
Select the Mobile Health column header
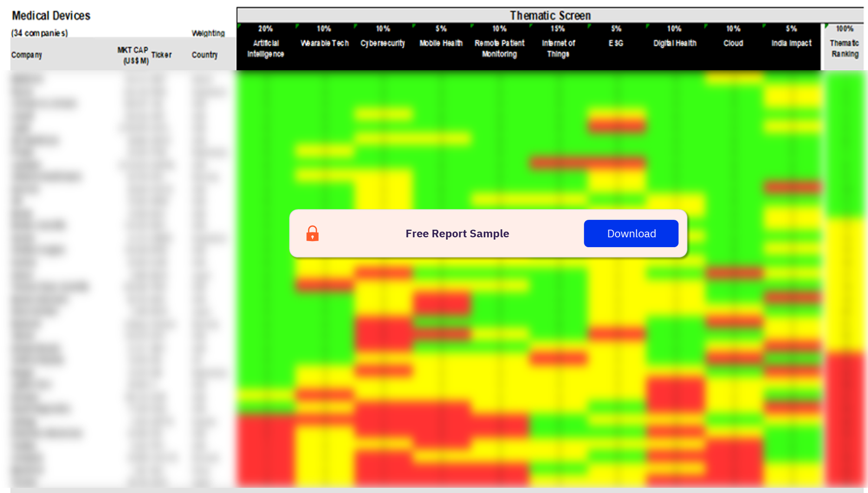441,43
